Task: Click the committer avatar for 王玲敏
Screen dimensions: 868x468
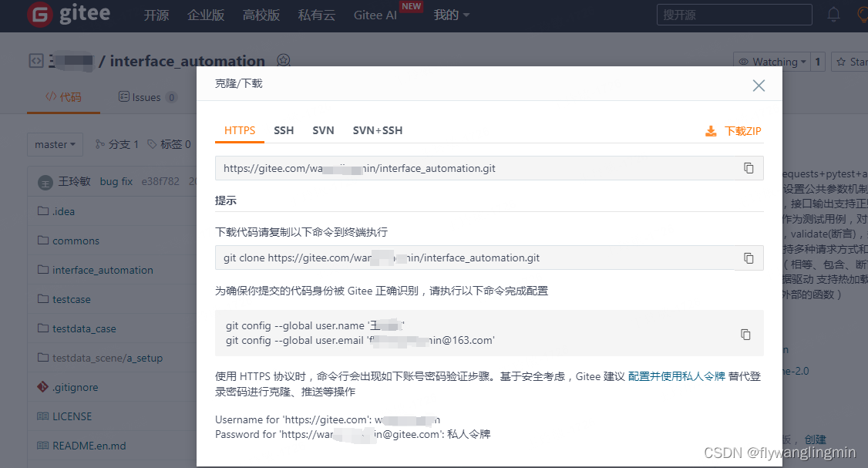Action: 45,182
